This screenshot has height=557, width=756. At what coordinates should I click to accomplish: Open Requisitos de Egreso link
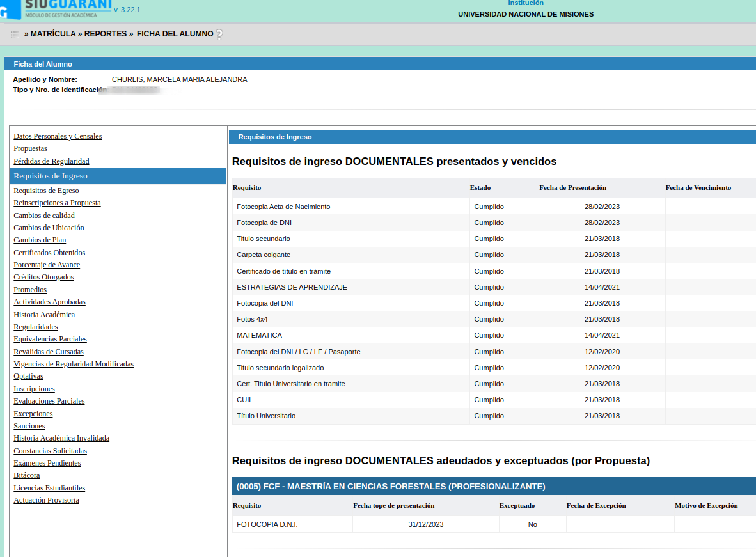click(x=46, y=191)
